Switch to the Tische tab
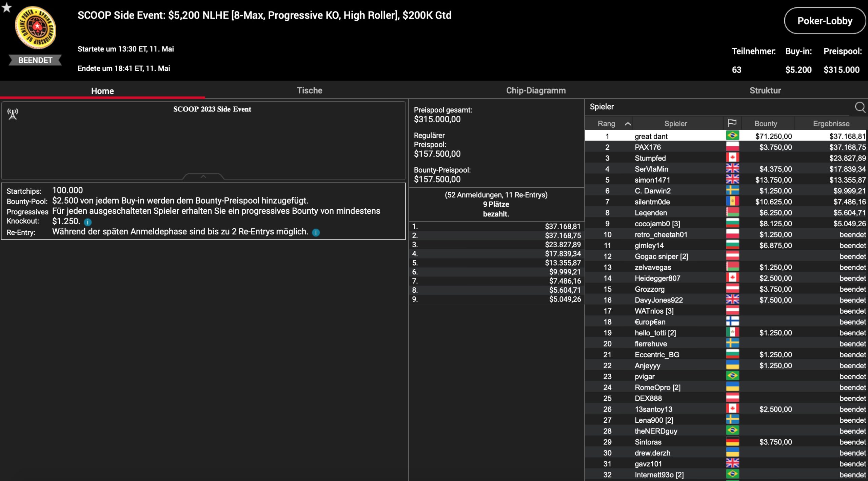This screenshot has height=481, width=868. click(309, 90)
